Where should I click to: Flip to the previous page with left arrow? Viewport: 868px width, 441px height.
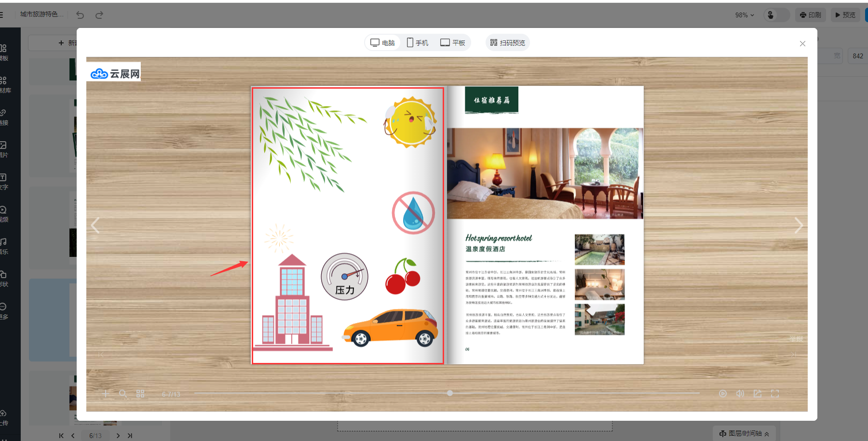95,225
